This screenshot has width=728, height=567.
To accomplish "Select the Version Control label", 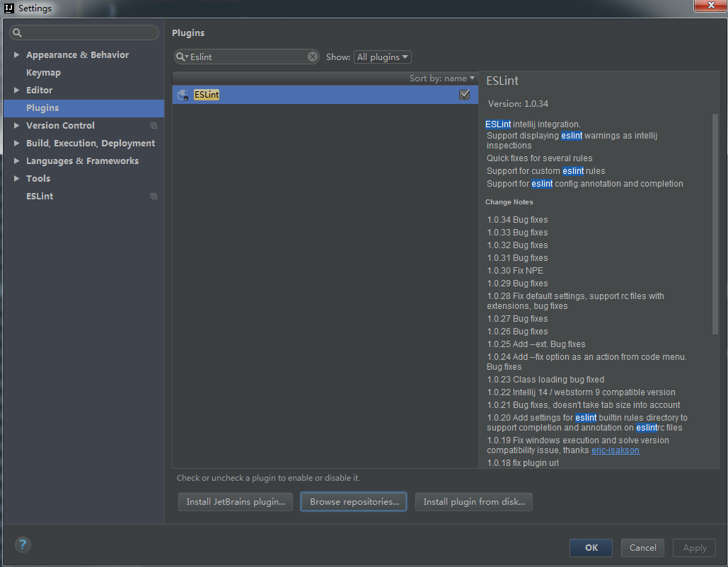I will [x=60, y=126].
